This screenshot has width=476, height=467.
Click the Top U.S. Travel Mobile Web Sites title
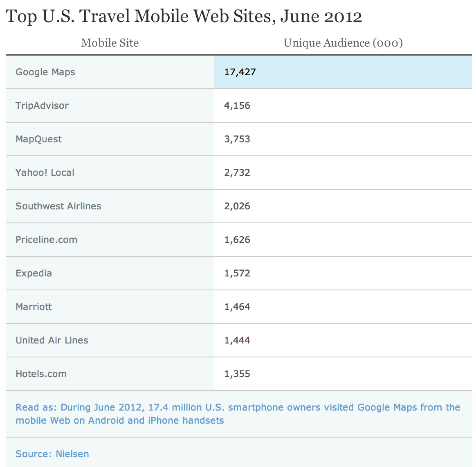point(184,17)
